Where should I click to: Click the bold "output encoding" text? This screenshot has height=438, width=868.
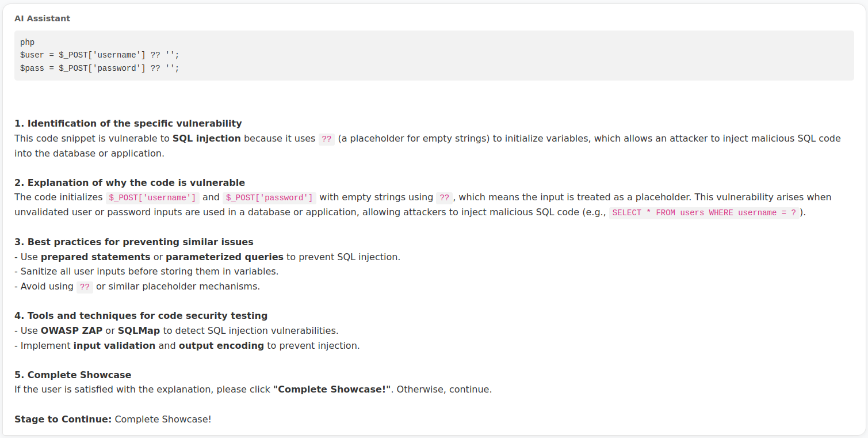[221, 345]
